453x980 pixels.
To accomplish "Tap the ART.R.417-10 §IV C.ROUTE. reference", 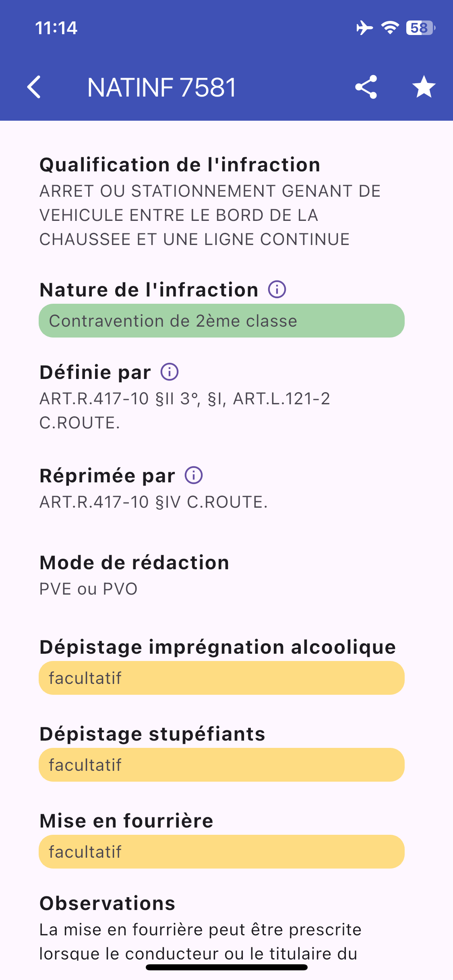I will click(153, 502).
